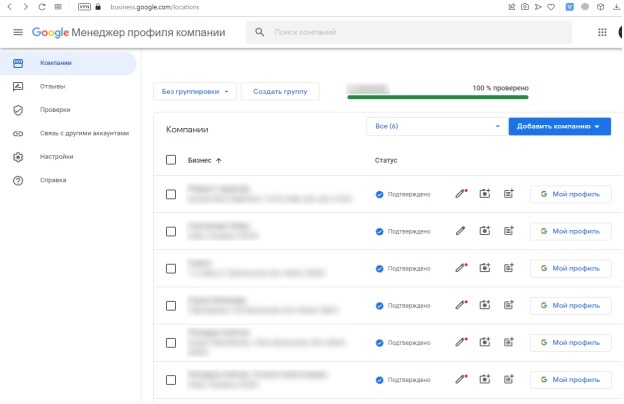Create a post for the sixth company
624x404 pixels.
pyautogui.click(x=509, y=379)
